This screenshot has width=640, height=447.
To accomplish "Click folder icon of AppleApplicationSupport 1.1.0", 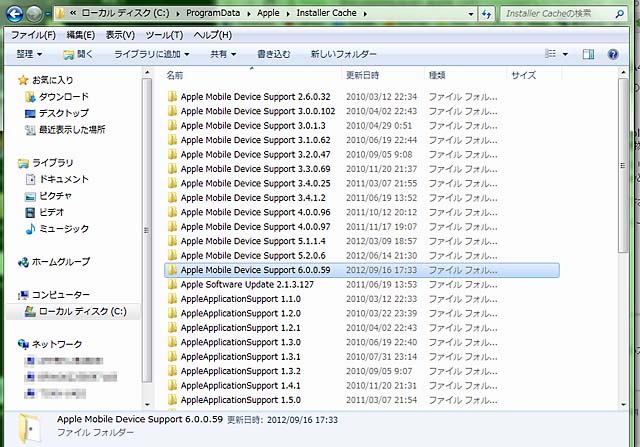I will 172,299.
